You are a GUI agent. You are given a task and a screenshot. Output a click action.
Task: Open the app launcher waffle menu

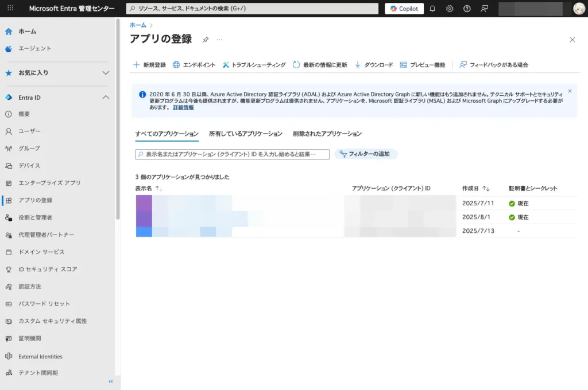pyautogui.click(x=10, y=8)
